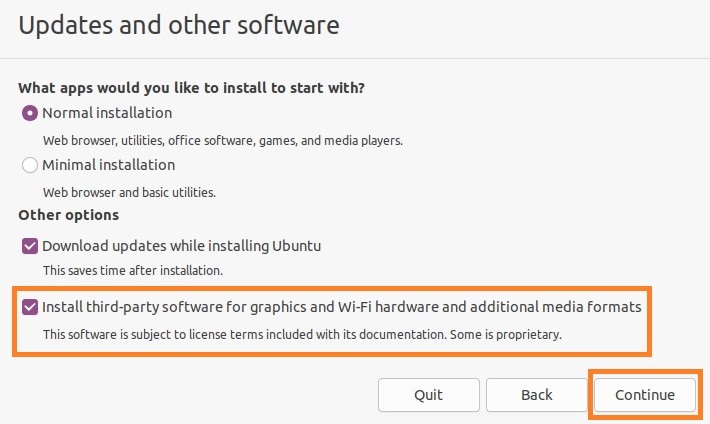Toggle the Install third-party software checkbox
The width and height of the screenshot is (710, 424).
(x=30, y=307)
